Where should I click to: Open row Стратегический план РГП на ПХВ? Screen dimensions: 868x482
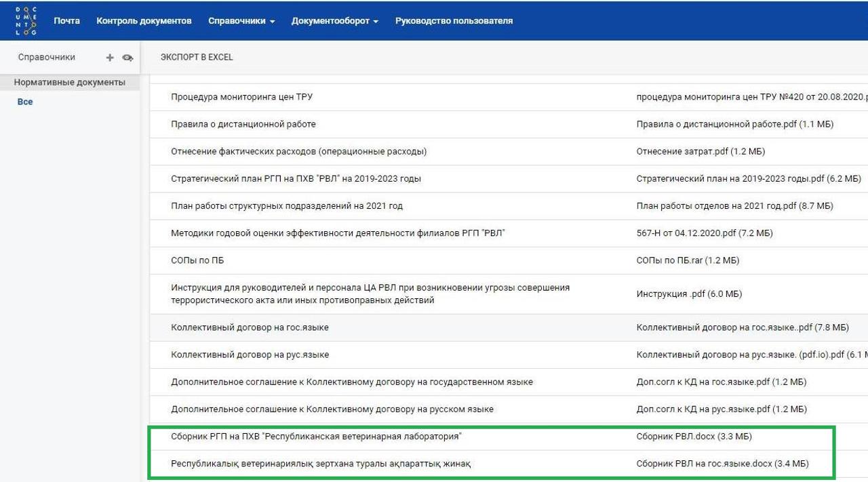[x=509, y=178]
